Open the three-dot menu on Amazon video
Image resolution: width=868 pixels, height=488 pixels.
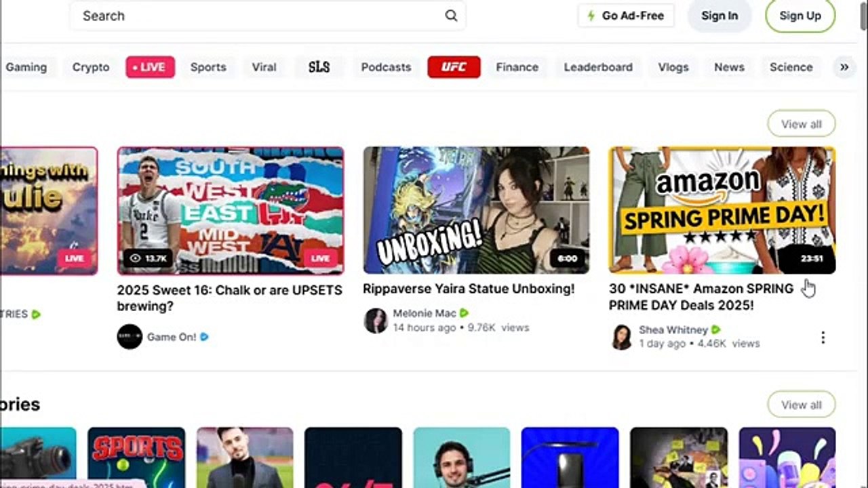[823, 338]
